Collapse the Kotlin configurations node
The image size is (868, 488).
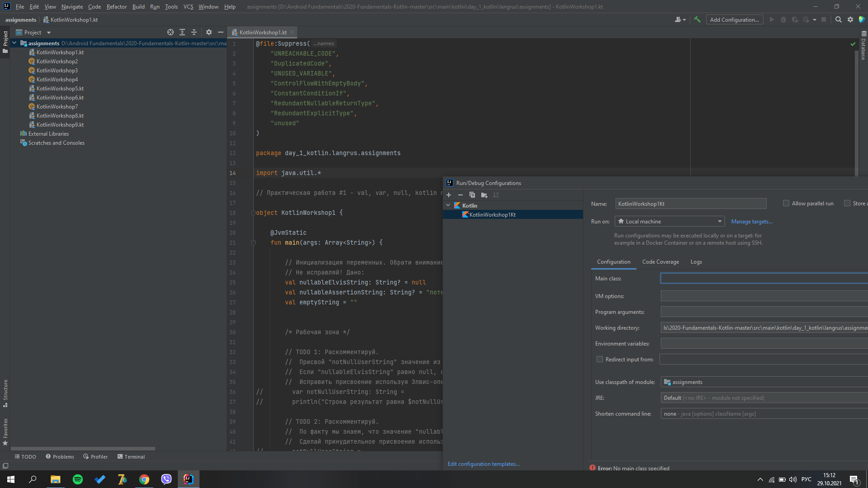(448, 205)
